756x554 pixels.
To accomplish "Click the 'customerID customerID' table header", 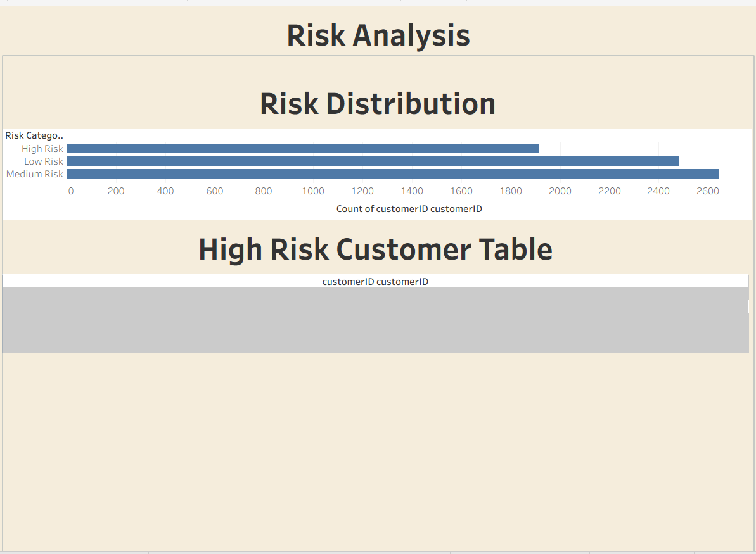I will (x=375, y=282).
